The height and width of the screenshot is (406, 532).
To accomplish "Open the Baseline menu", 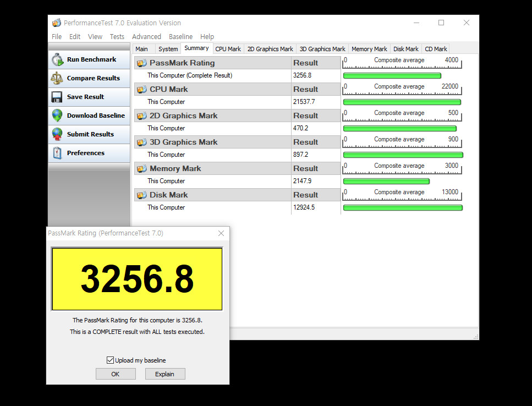I will pos(181,37).
